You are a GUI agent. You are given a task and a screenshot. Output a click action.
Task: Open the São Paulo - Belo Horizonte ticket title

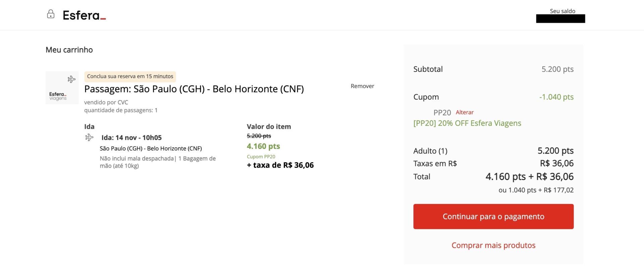click(x=194, y=89)
